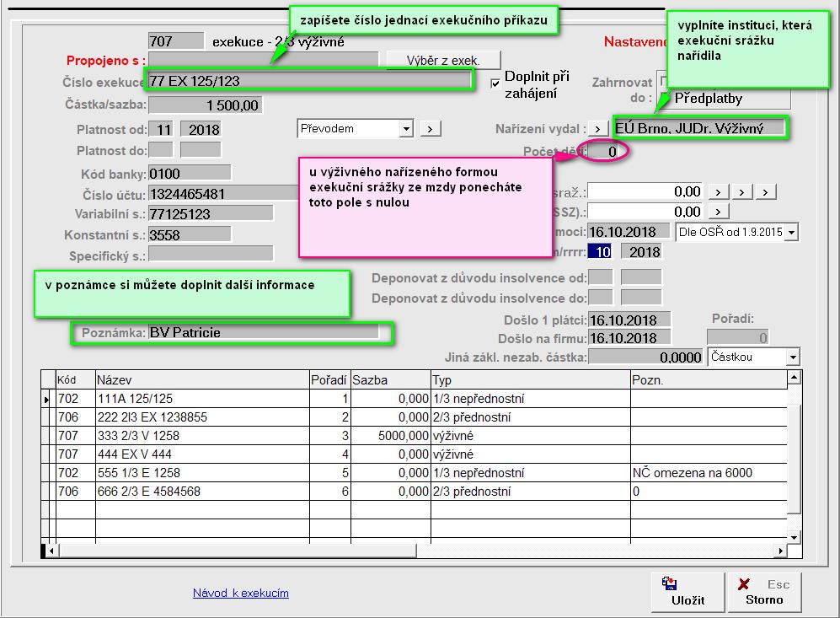
Task: Click the year field 2018 next to month 10
Action: [641, 252]
